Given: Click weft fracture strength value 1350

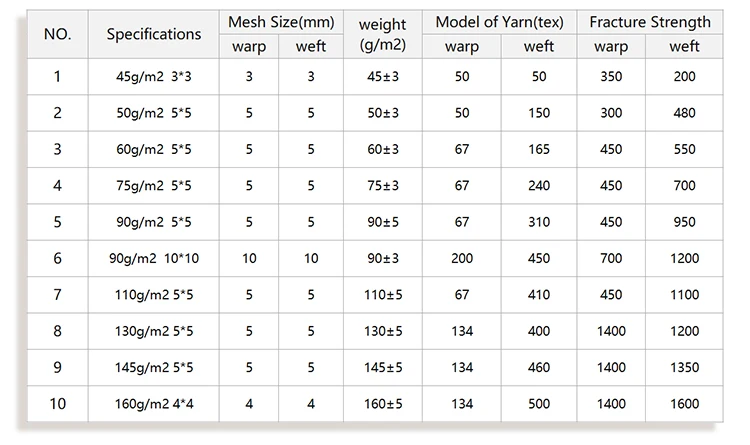Looking at the screenshot, I should click(684, 367).
